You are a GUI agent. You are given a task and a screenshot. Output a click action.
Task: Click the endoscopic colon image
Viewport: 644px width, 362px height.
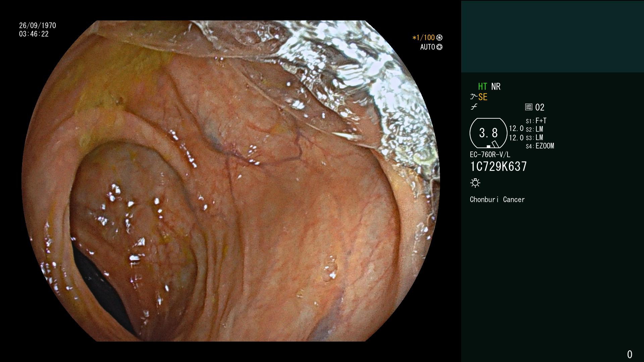coord(231,181)
